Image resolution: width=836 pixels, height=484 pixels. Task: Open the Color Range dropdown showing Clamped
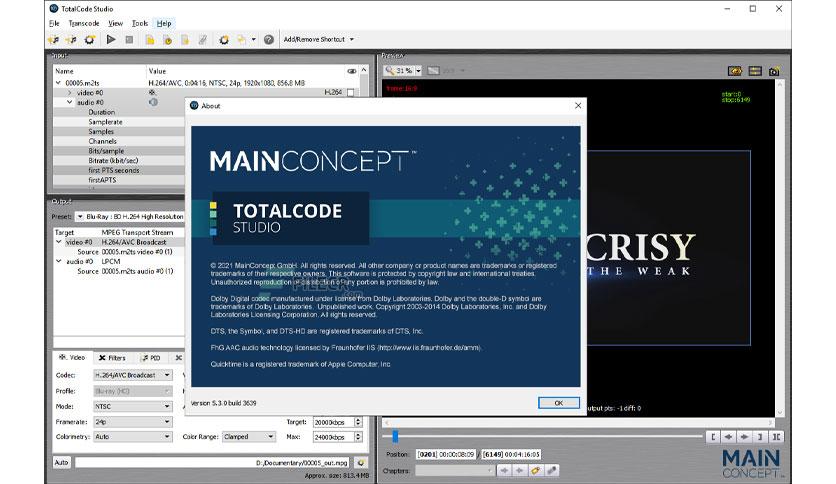249,437
